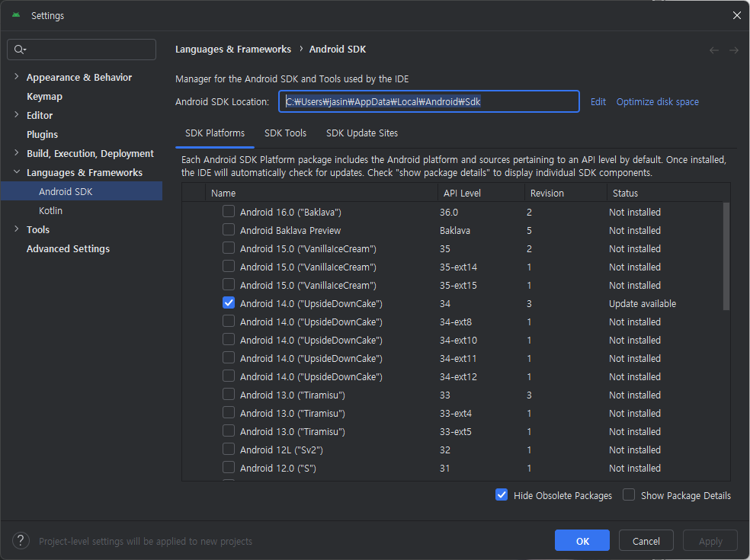The width and height of the screenshot is (750, 560).
Task: Expand the Tools section
Action: click(x=17, y=229)
